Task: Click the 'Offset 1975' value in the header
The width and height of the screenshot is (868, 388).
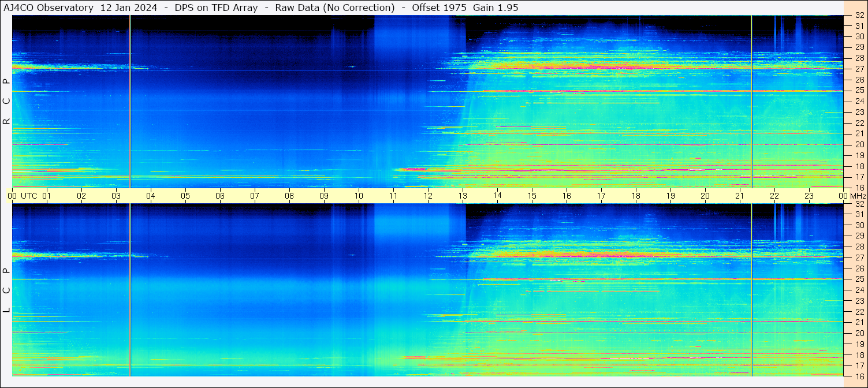Action: tap(439, 8)
